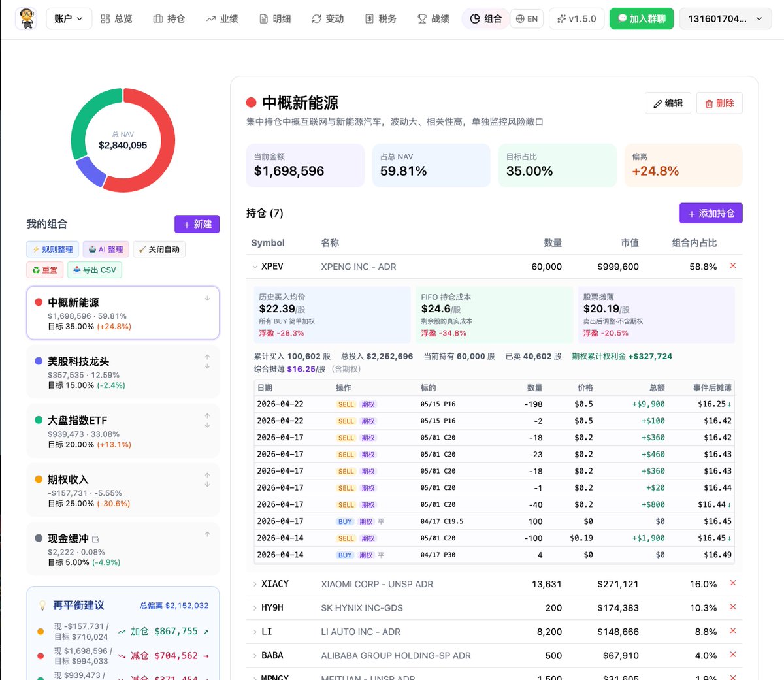784x680 pixels.
Task: Click the 新建 portfolio button
Action: (x=197, y=224)
